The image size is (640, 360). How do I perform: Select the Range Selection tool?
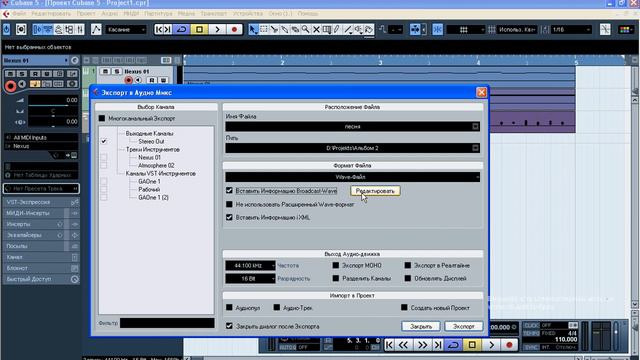(264, 29)
